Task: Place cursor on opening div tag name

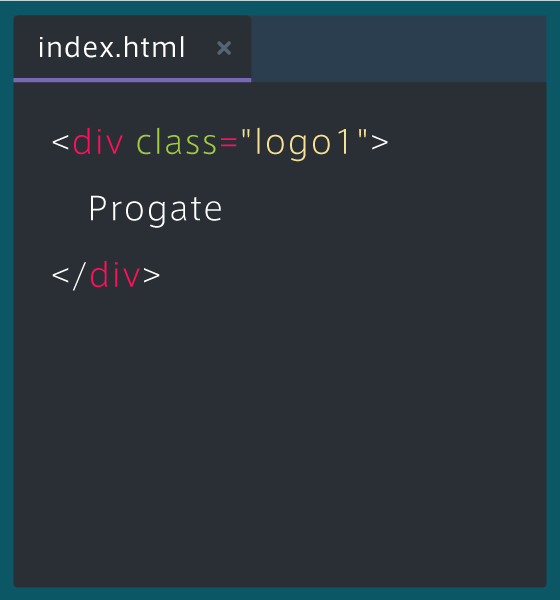Action: pos(98,142)
